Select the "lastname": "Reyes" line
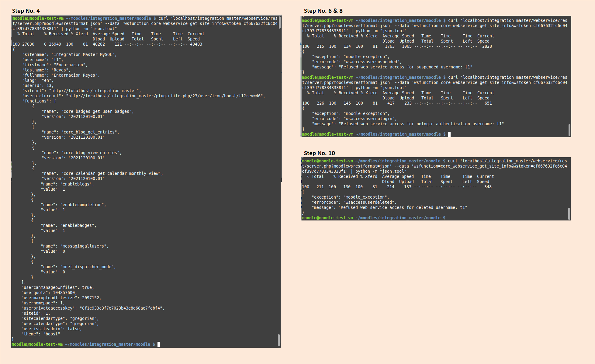595x364 pixels. (x=46, y=70)
